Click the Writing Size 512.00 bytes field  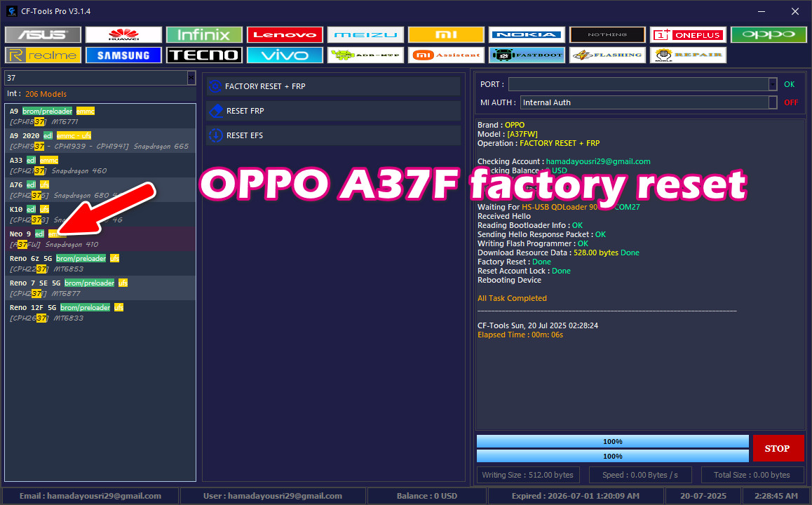coord(528,475)
